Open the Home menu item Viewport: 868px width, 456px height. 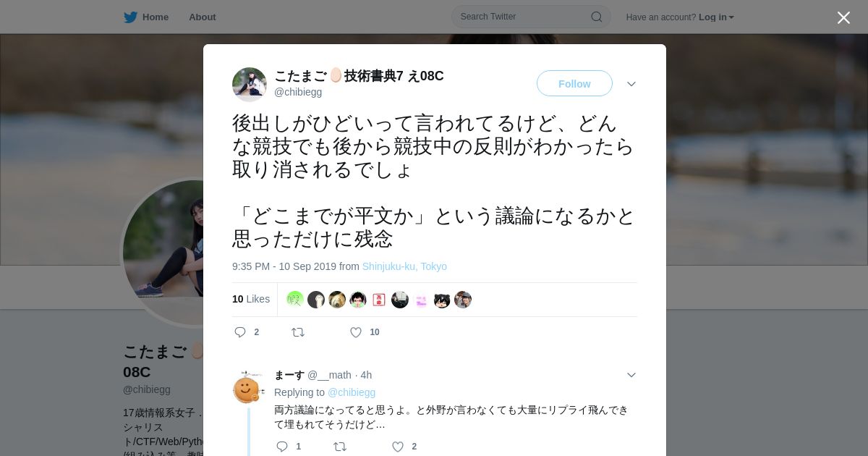[x=156, y=17]
